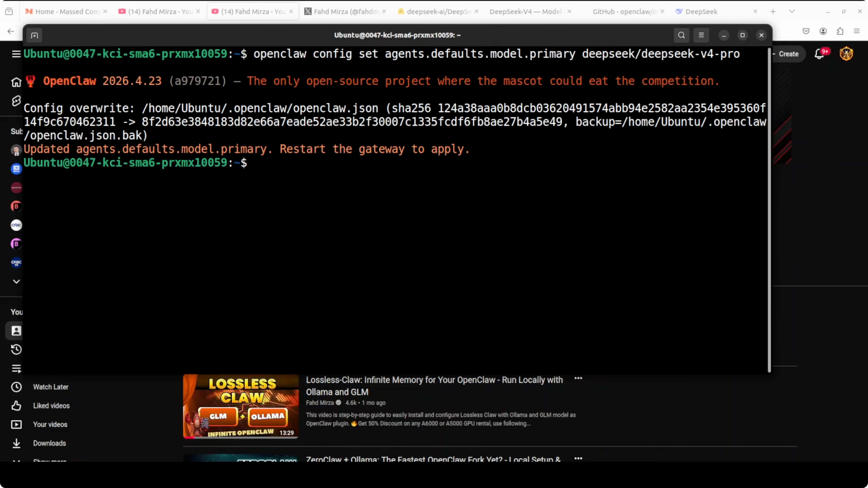Open Watch Later playlist
The width and height of the screenshot is (868, 488).
click(x=50, y=387)
